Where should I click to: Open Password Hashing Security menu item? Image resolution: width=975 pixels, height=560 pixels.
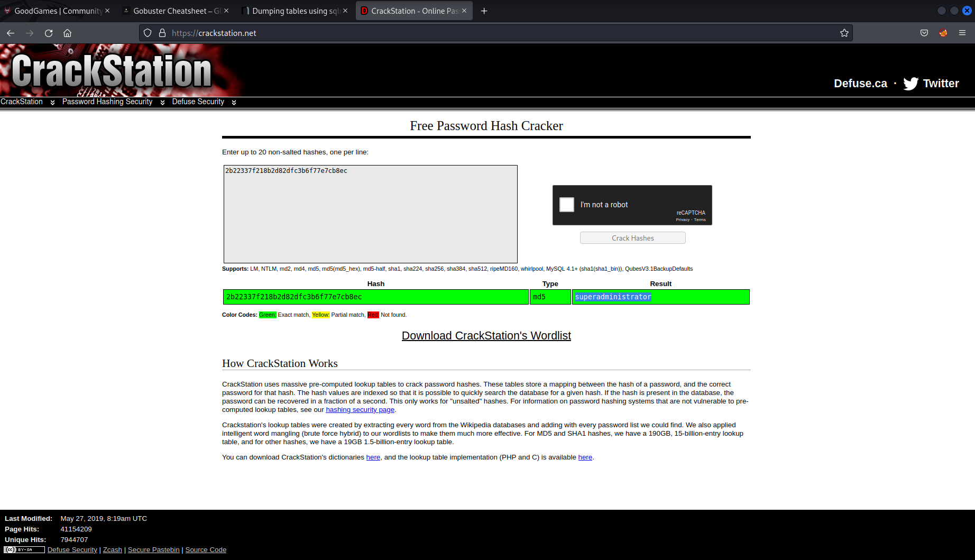107,102
